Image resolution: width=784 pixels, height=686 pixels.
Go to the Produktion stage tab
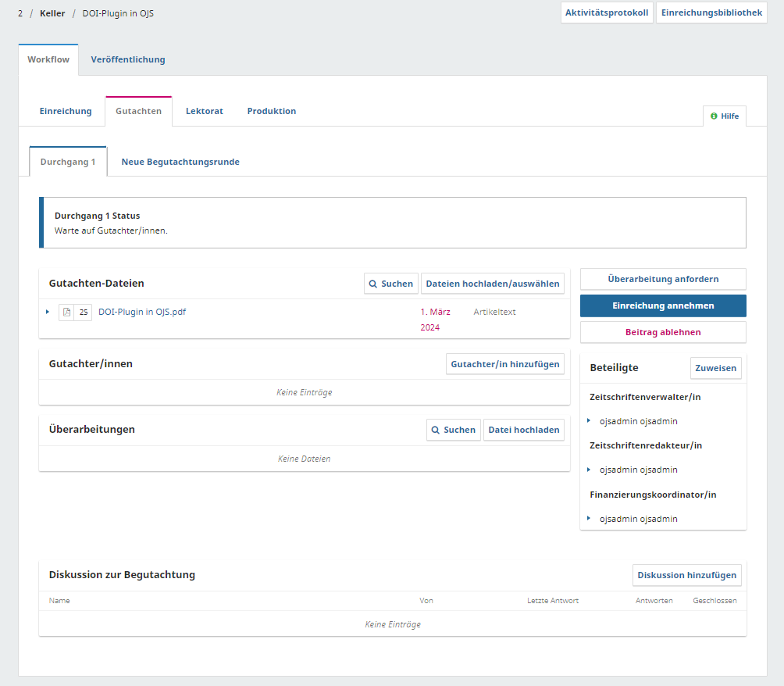(x=271, y=111)
